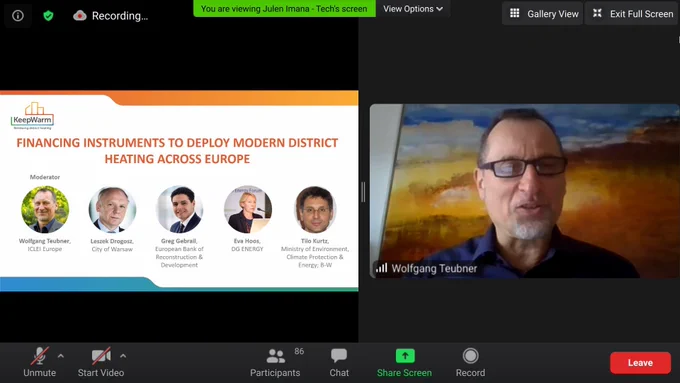680x383 pixels.
Task: Click Leszek Drogosz's photo on slide
Action: click(x=112, y=210)
